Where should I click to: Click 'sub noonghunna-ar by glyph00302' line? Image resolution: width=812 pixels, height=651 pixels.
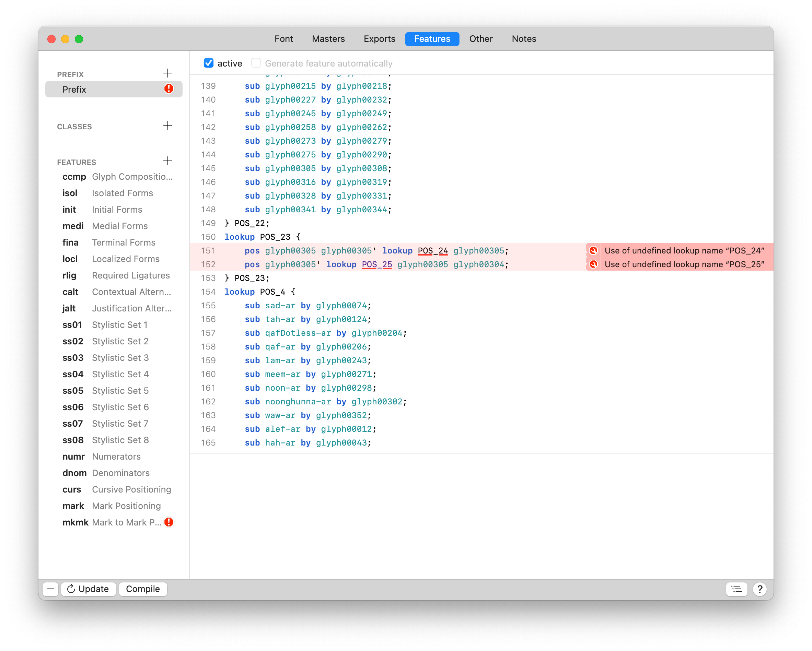326,402
